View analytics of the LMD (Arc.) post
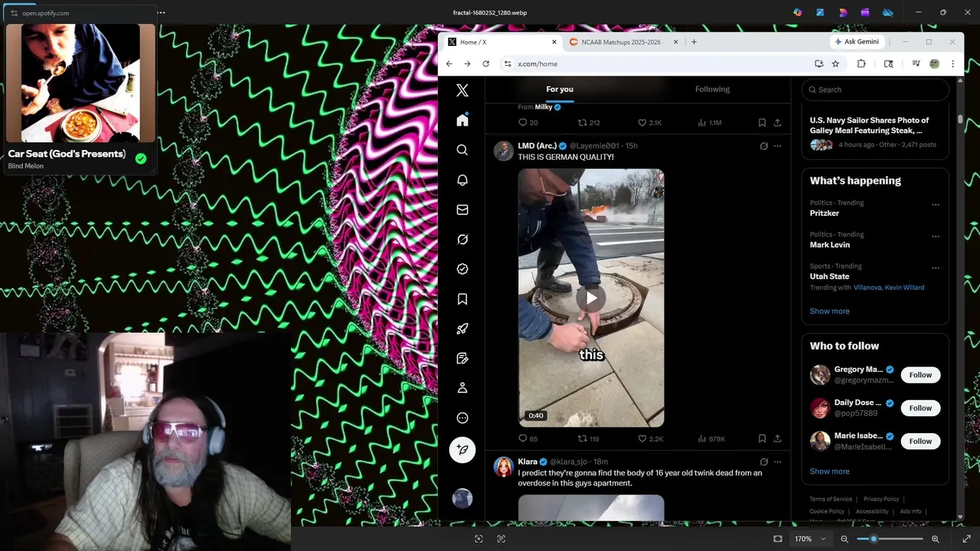This screenshot has height=551, width=980. [x=702, y=439]
